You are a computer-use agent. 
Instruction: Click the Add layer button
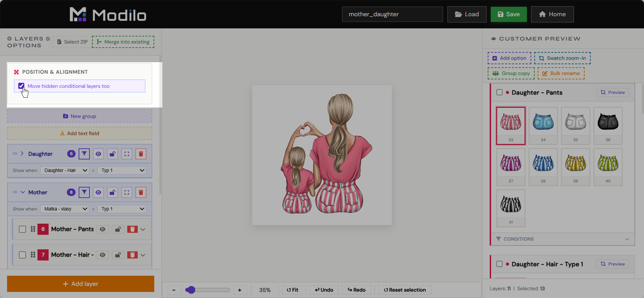[81, 284]
